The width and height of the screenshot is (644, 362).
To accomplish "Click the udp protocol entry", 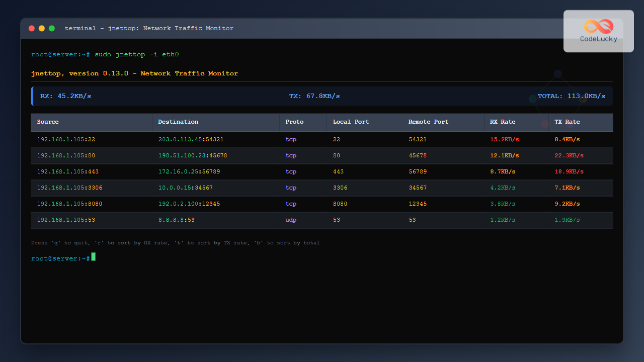I will coord(291,220).
